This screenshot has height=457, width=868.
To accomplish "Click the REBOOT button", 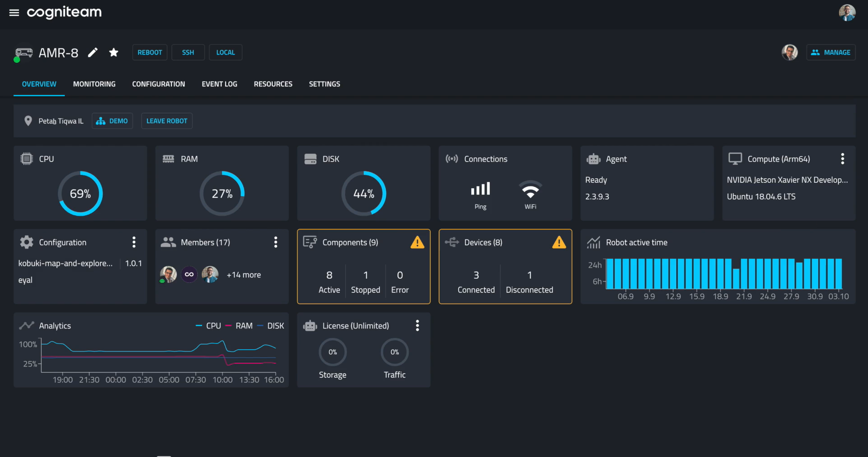I will coord(150,52).
